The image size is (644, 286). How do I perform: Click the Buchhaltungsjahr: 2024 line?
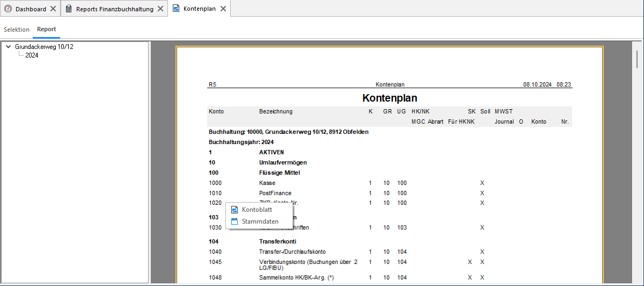pyautogui.click(x=240, y=142)
